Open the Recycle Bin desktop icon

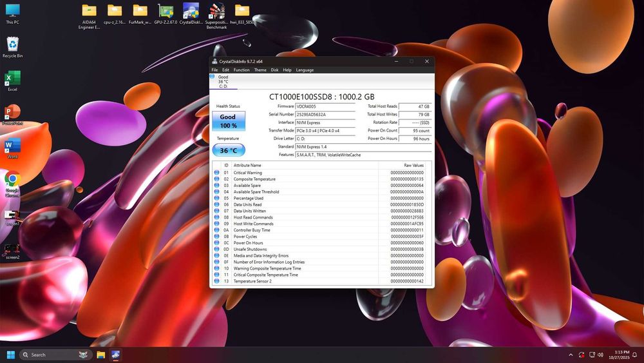(12, 47)
